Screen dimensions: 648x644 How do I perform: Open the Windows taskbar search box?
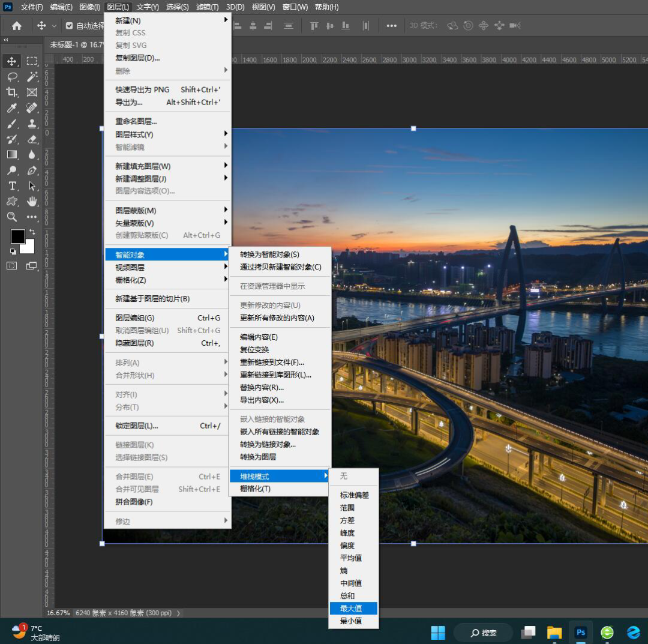pyautogui.click(x=483, y=633)
